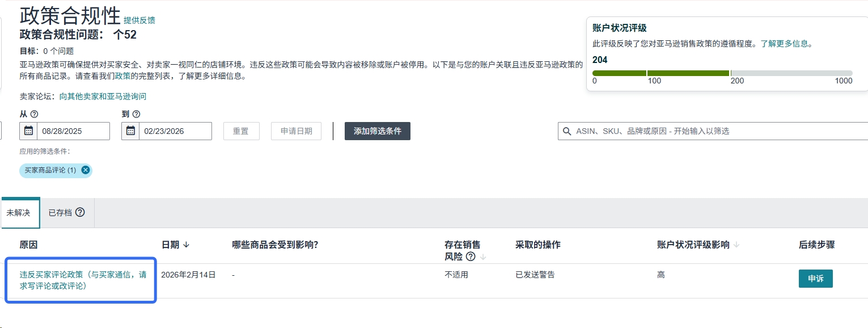868x328 pixels.
Task: Click the account health rating bar
Action: (722, 73)
